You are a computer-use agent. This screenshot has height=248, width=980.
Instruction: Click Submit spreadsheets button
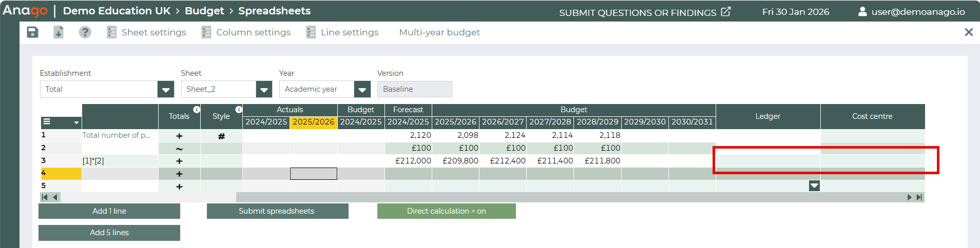click(277, 211)
